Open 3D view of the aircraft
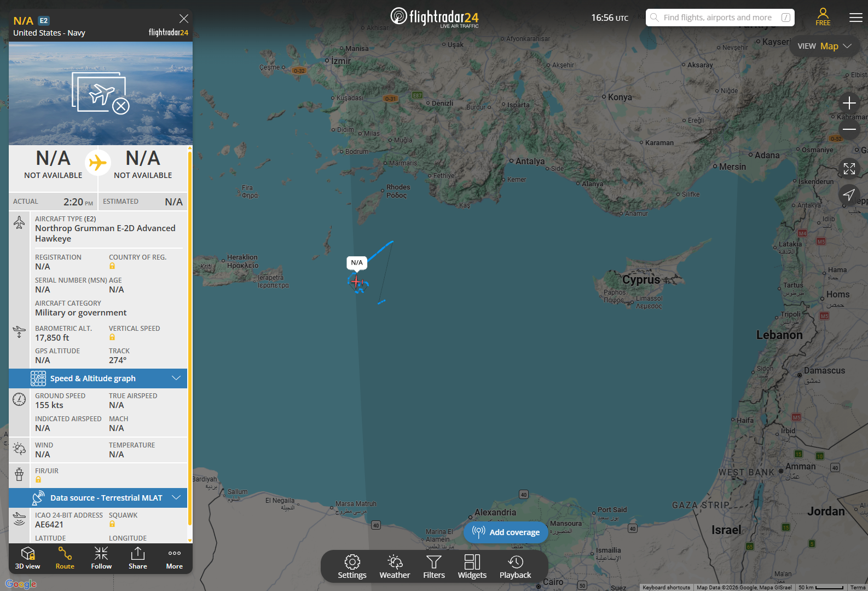Viewport: 868px width, 591px height. (x=27, y=558)
